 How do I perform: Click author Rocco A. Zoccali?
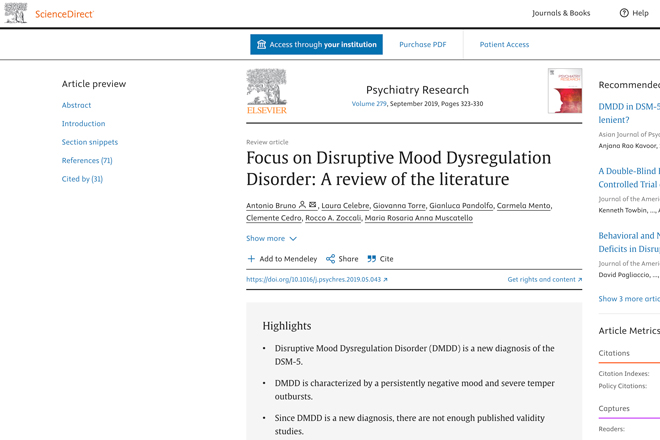333,218
